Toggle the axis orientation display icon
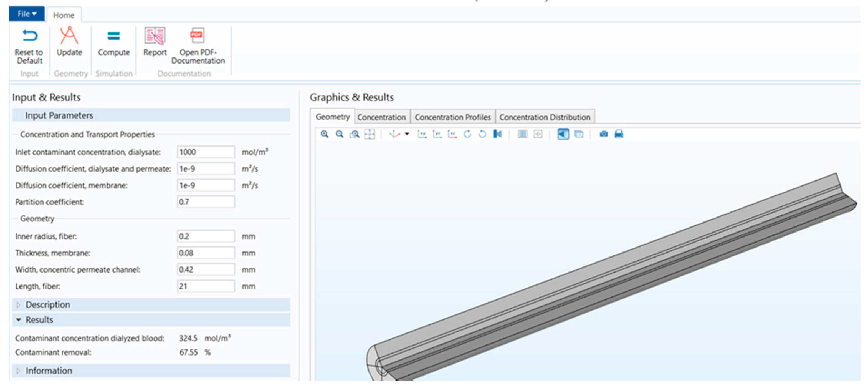This screenshot has width=868, height=388. (x=538, y=134)
